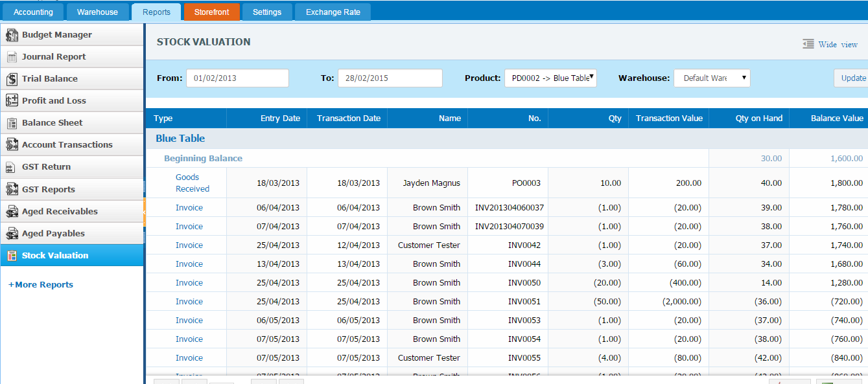Open Journal Report via its sidebar icon
868x384 pixels.
point(12,57)
